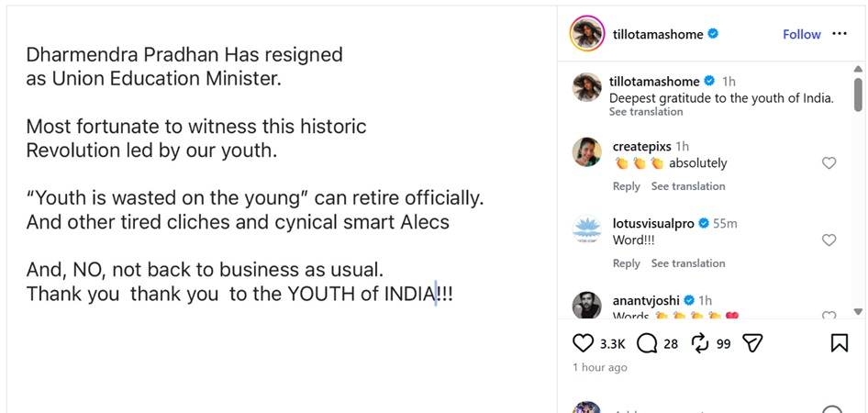This screenshot has width=868, height=413.
Task: Repost using the arrows icon near 99
Action: [x=700, y=344]
